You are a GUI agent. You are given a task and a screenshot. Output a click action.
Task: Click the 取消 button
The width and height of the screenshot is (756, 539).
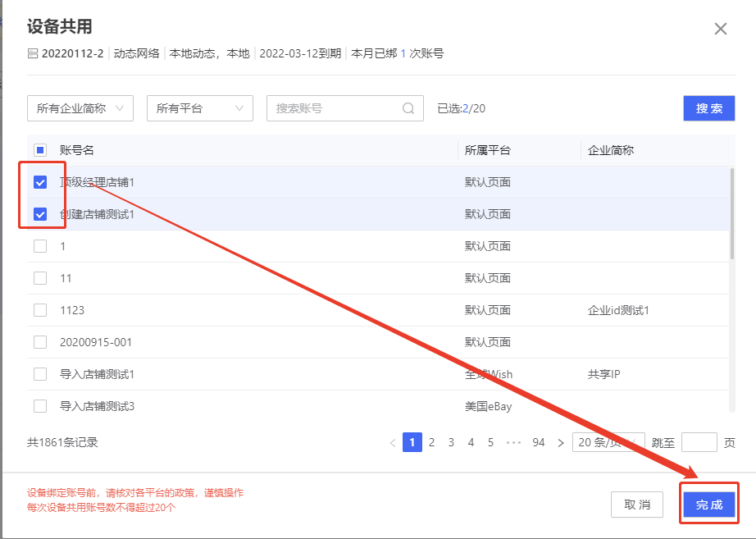[x=636, y=504]
